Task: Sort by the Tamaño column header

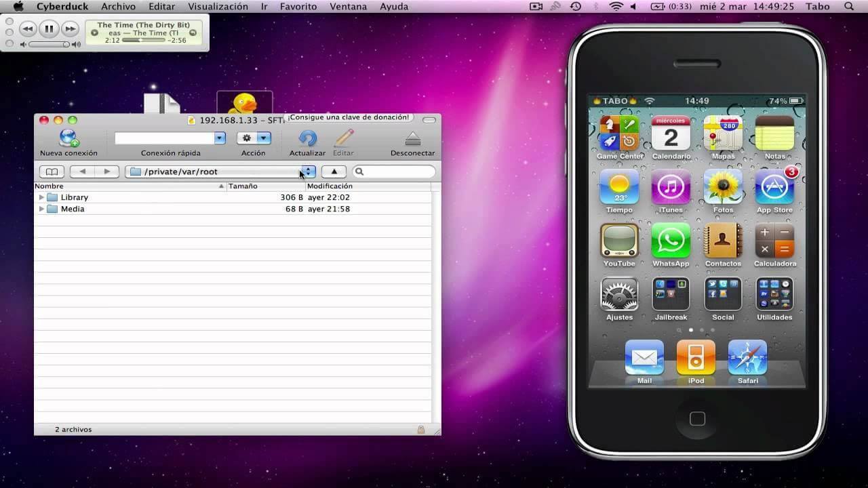Action: click(266, 186)
